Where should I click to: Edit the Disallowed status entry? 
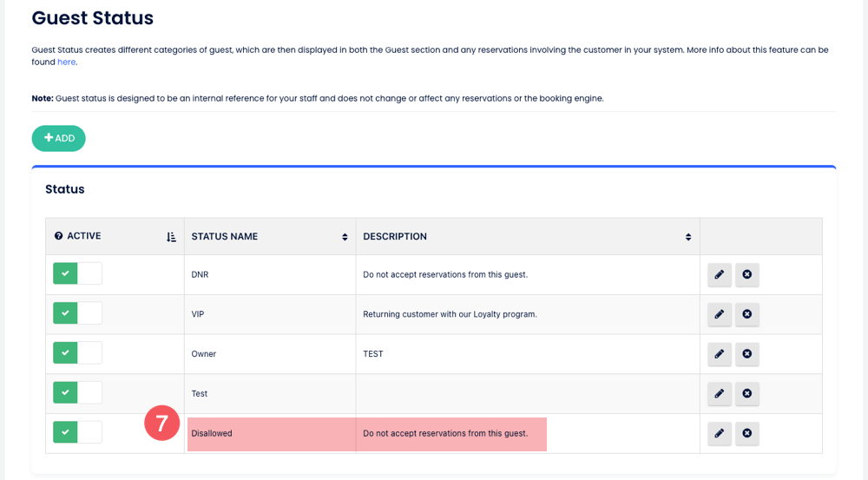click(x=720, y=433)
